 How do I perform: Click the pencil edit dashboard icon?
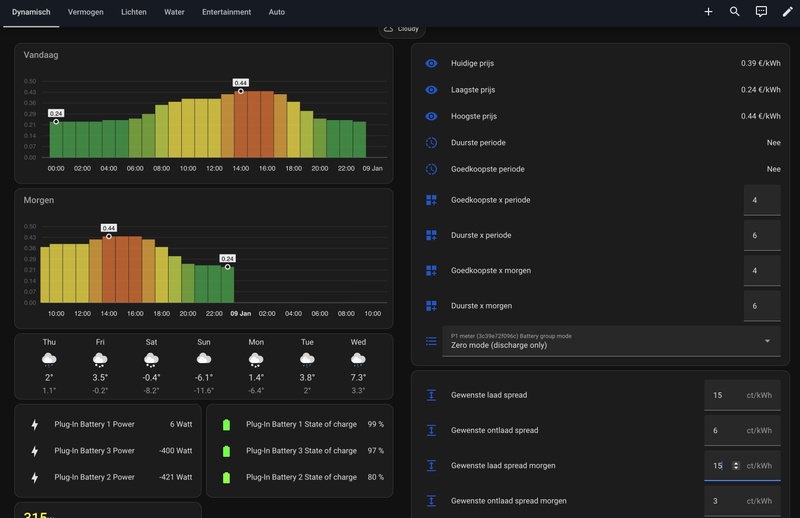[788, 12]
